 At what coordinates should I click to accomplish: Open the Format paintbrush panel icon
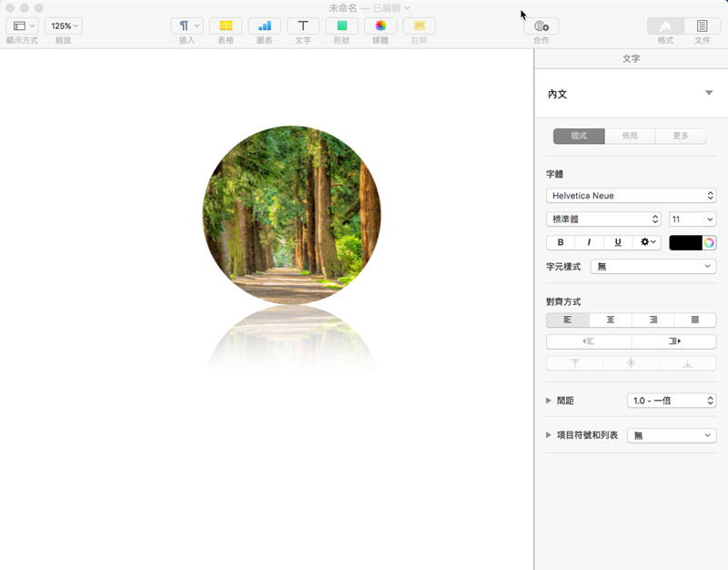pyautogui.click(x=665, y=26)
